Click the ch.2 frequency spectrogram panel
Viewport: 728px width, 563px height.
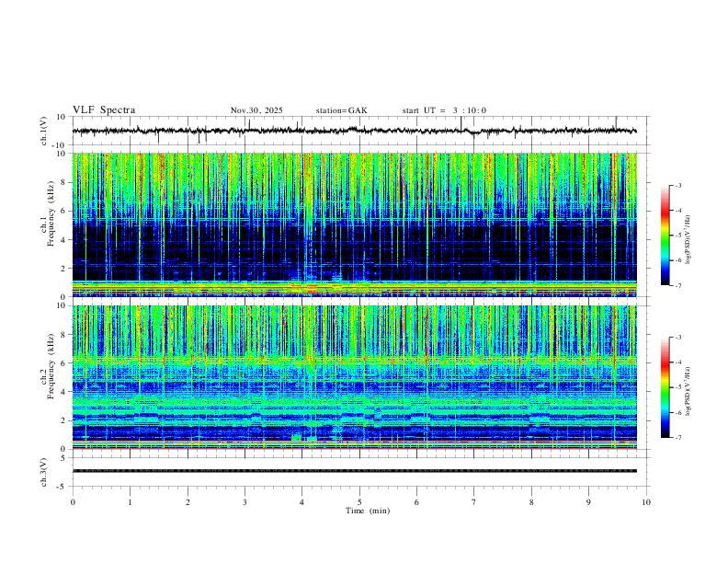(x=354, y=377)
